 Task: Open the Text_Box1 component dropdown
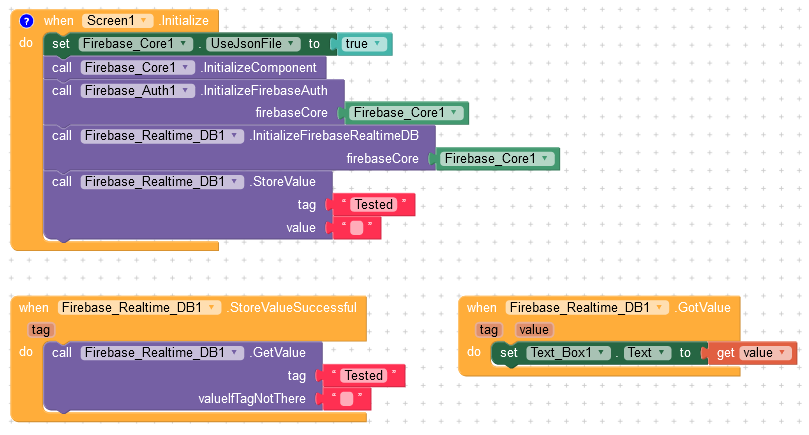pyautogui.click(x=569, y=353)
